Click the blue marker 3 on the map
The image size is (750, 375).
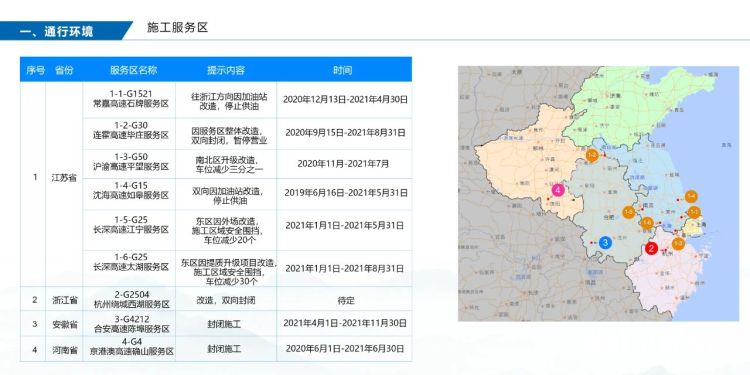605,243
